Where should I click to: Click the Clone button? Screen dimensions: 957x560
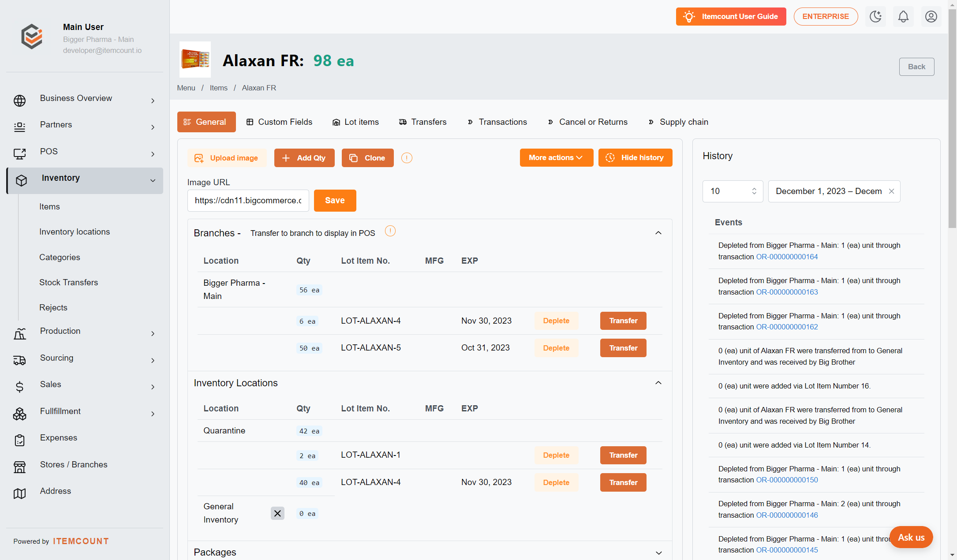(x=367, y=158)
